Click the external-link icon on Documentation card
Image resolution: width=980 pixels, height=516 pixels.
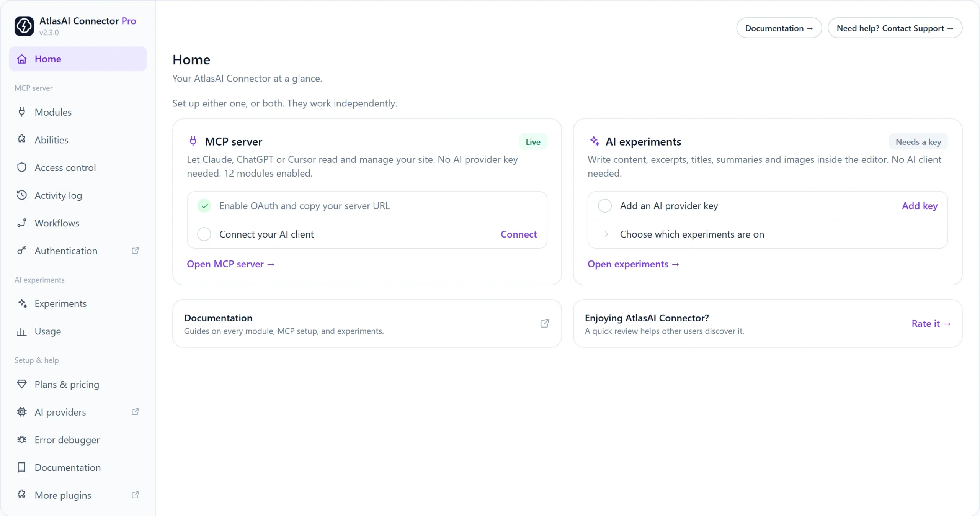coord(544,324)
